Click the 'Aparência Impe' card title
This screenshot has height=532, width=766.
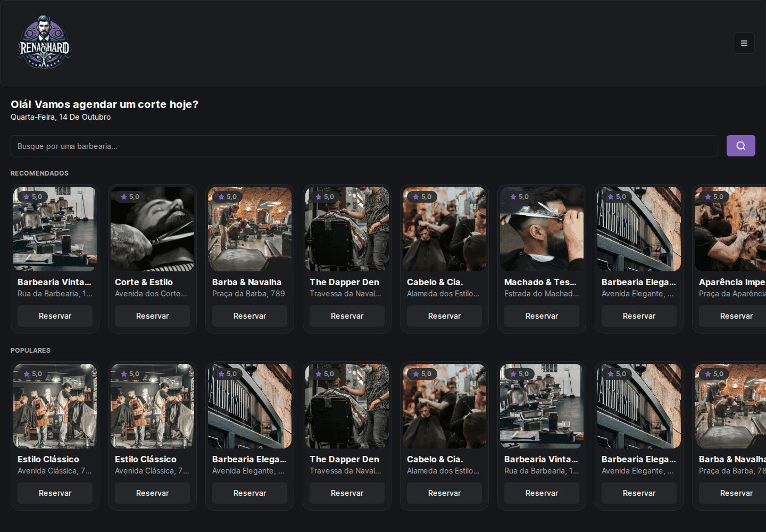tap(732, 282)
